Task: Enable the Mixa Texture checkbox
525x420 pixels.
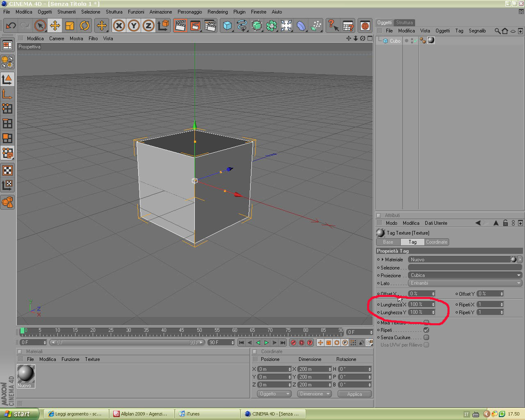Action: (x=427, y=322)
